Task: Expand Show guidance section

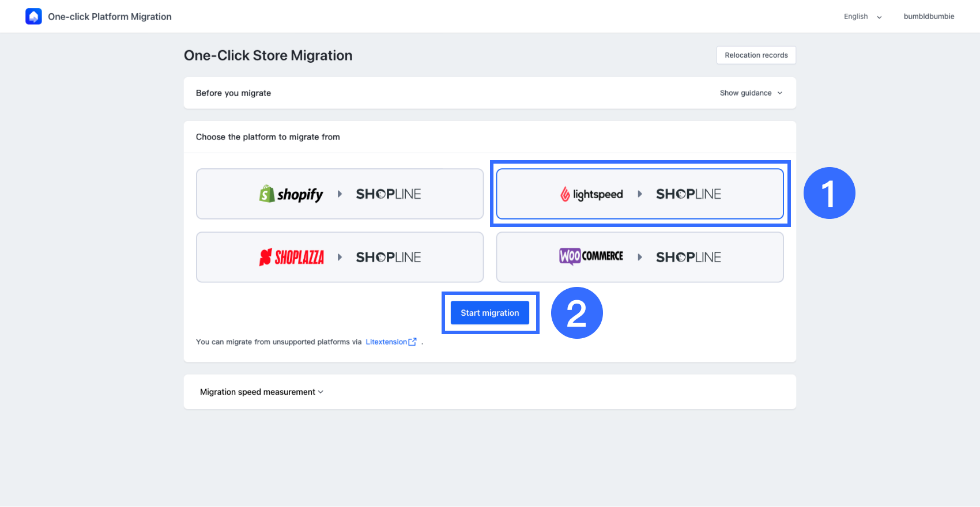Action: pos(751,93)
